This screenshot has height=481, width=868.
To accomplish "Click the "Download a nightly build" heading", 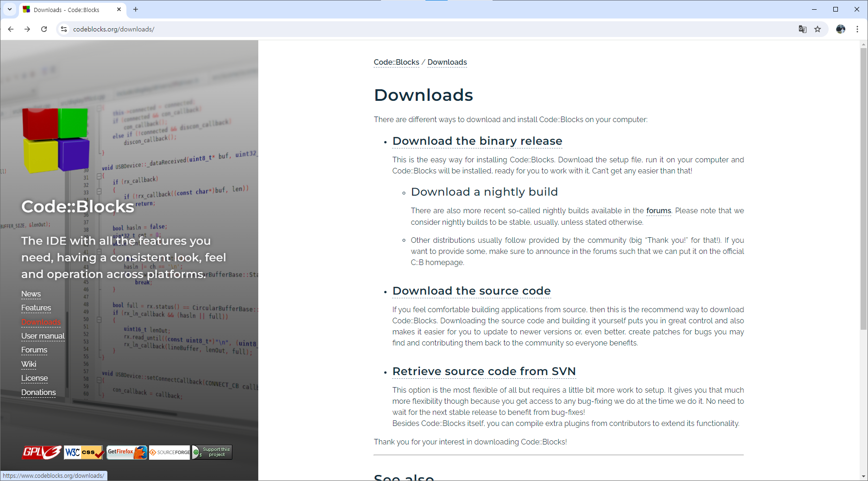I will click(485, 192).
